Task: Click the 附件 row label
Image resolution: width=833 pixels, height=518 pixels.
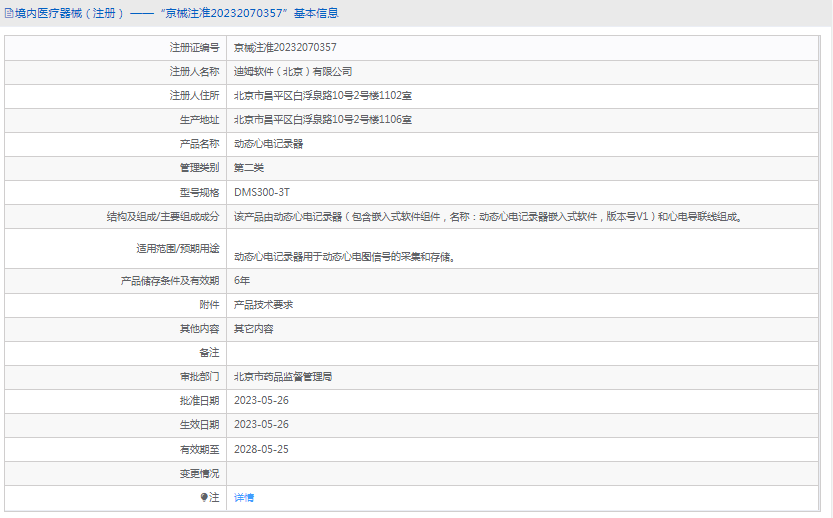Action: 209,305
